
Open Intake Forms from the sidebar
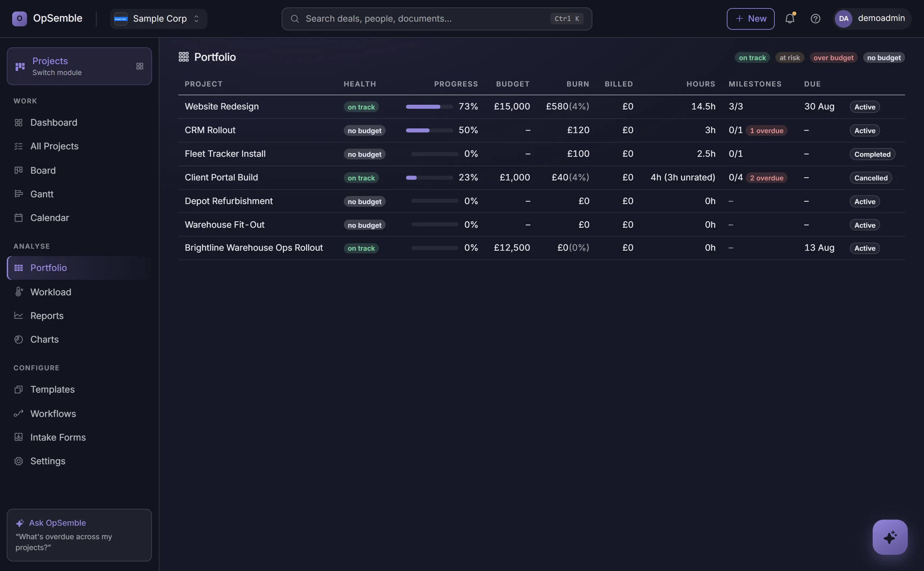[79, 437]
